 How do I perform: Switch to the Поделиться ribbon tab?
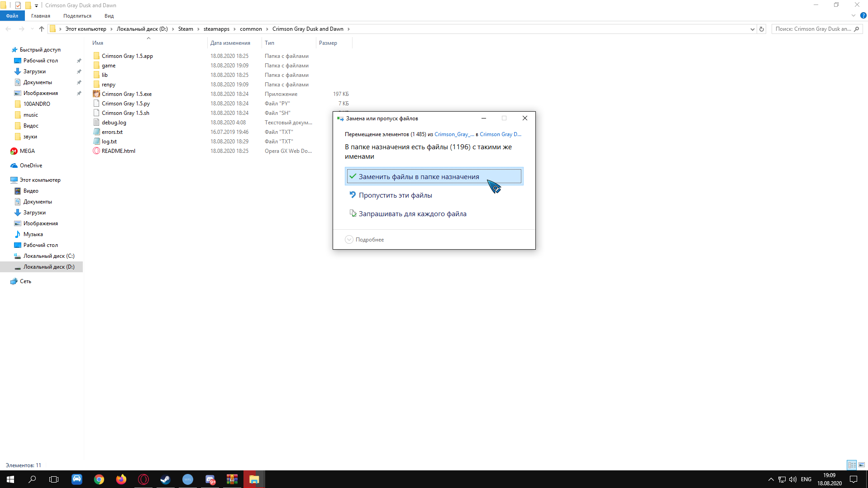point(77,16)
